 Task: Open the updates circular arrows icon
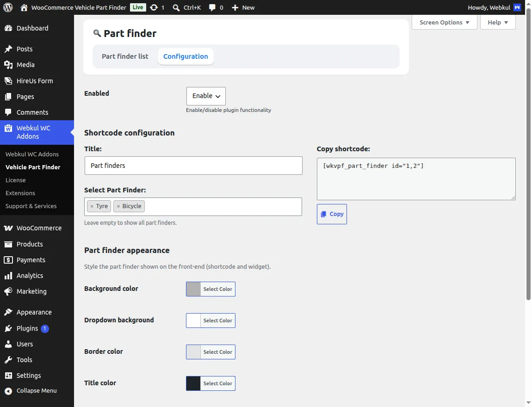point(154,7)
